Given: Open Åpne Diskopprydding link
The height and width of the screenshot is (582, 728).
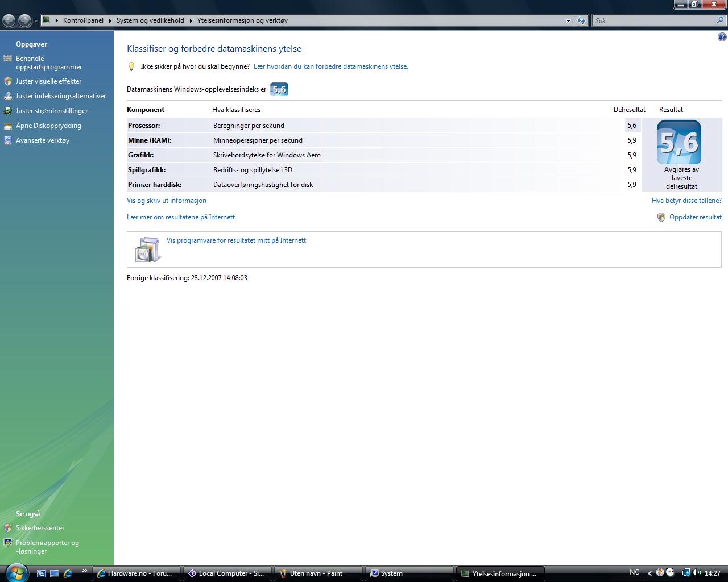Looking at the screenshot, I should click(x=48, y=126).
